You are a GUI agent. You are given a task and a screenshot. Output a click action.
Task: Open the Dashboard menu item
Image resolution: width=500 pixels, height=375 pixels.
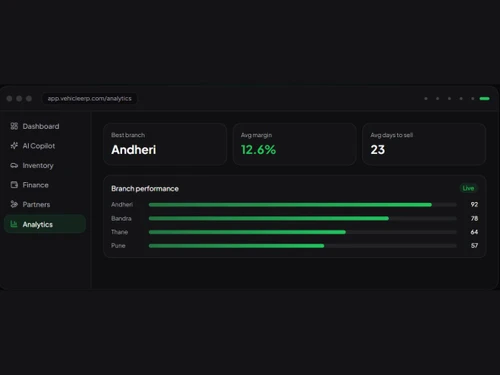(x=45, y=126)
